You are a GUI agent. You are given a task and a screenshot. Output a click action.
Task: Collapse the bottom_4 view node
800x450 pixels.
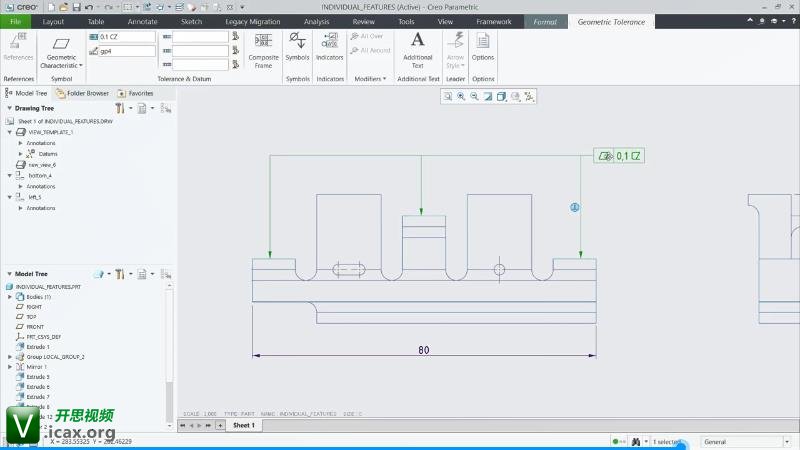click(x=9, y=176)
